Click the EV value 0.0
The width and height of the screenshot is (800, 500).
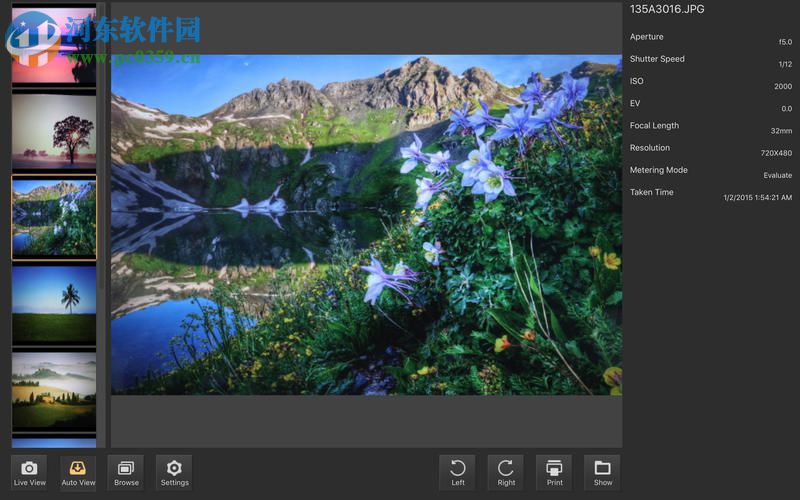(x=787, y=109)
